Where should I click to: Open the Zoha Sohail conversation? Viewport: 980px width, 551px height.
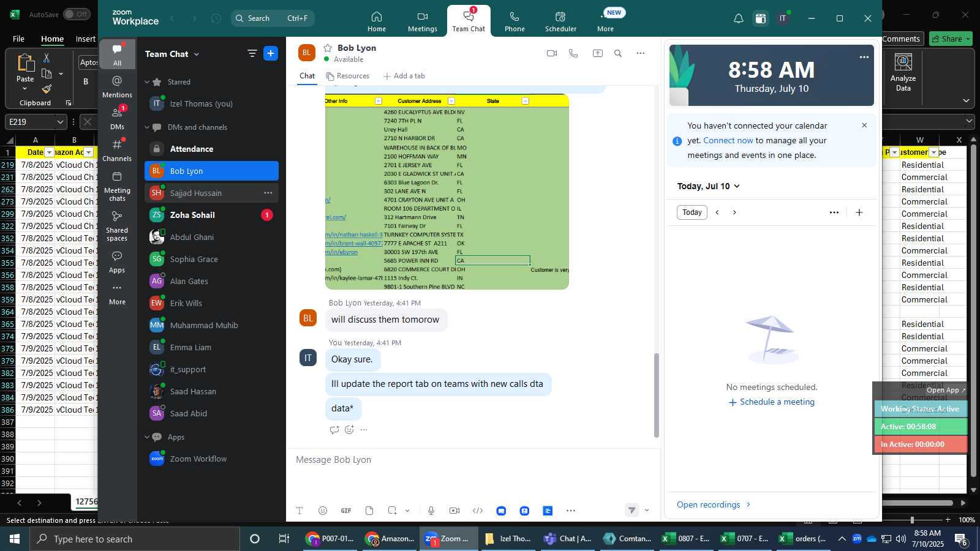tap(211, 215)
